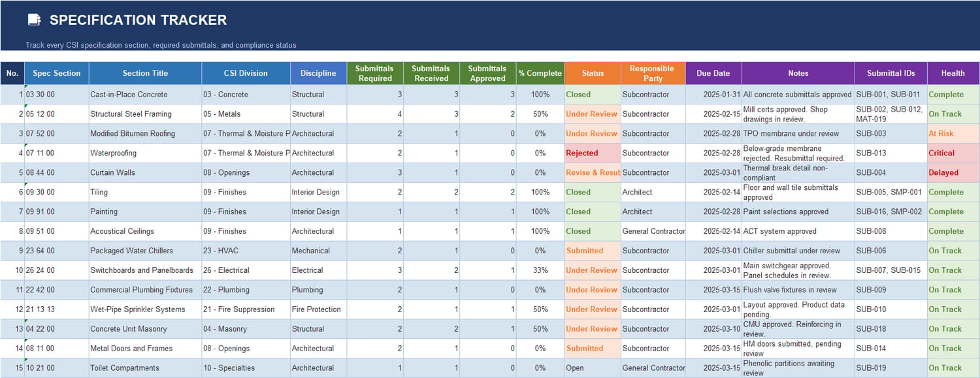This screenshot has height=378, width=980.
Task: Click the Cast-in-Place Concrete cell
Action: (145, 95)
